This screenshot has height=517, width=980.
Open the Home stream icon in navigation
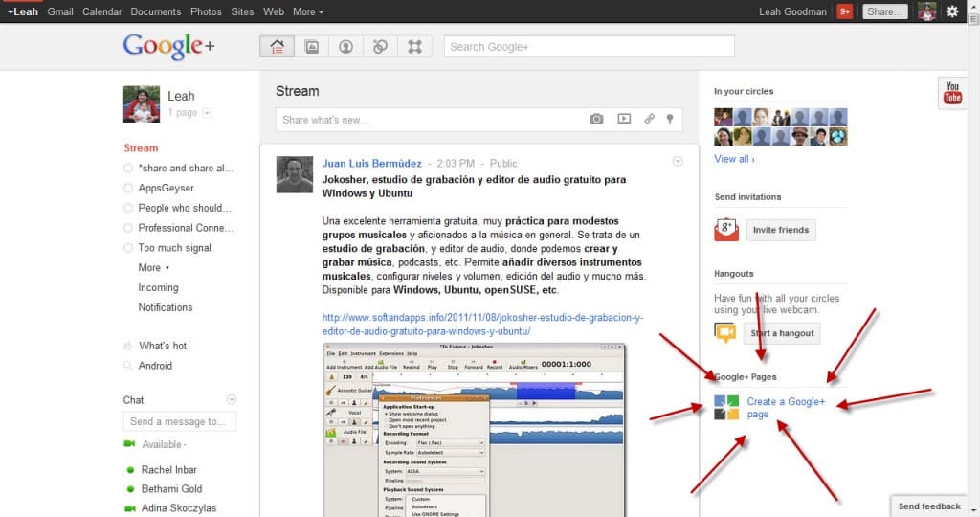coord(277,46)
